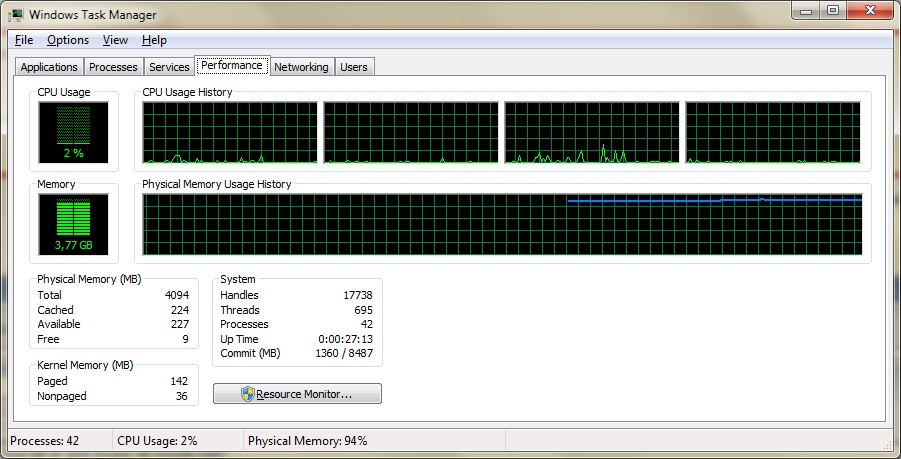Click the first CPU usage history graph
901x459 pixels.
[x=230, y=133]
